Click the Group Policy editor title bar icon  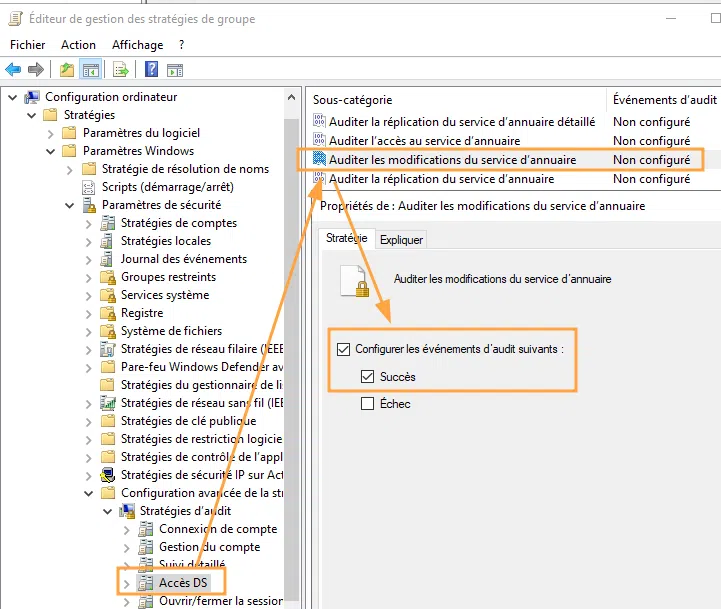click(x=16, y=19)
